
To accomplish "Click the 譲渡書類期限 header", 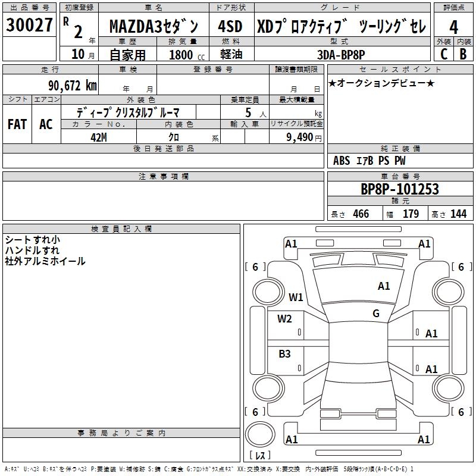I will tap(296, 70).
